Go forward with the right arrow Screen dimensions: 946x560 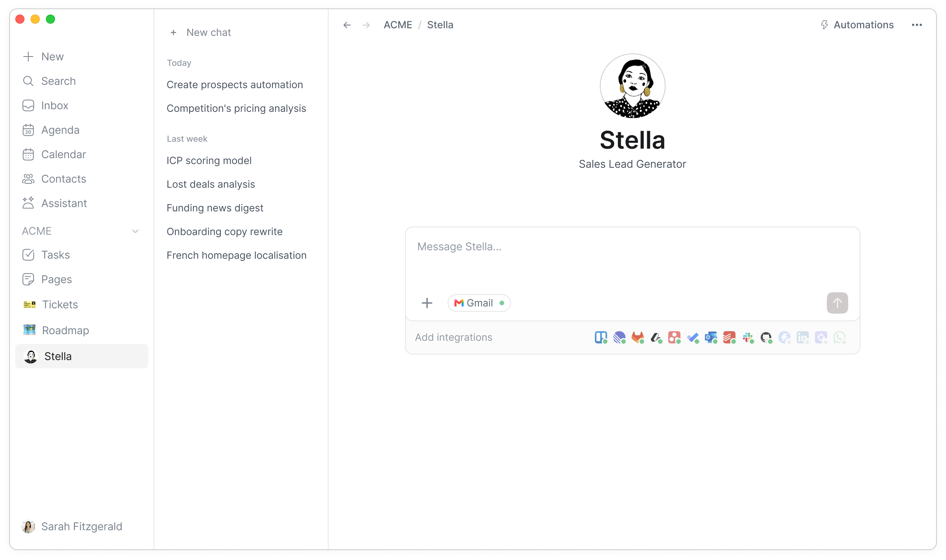point(366,25)
